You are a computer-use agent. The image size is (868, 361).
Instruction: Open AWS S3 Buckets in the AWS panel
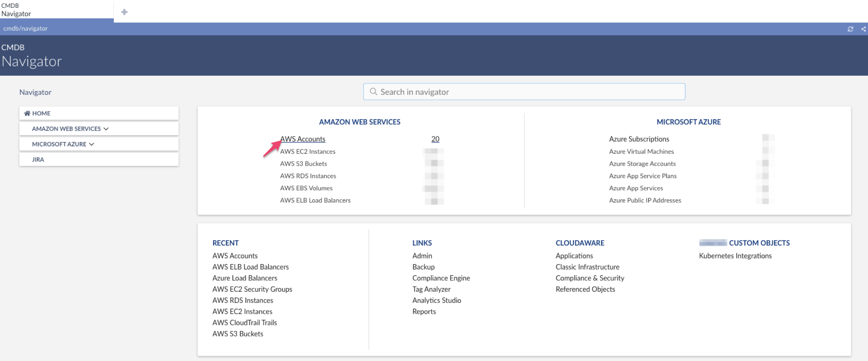point(303,164)
